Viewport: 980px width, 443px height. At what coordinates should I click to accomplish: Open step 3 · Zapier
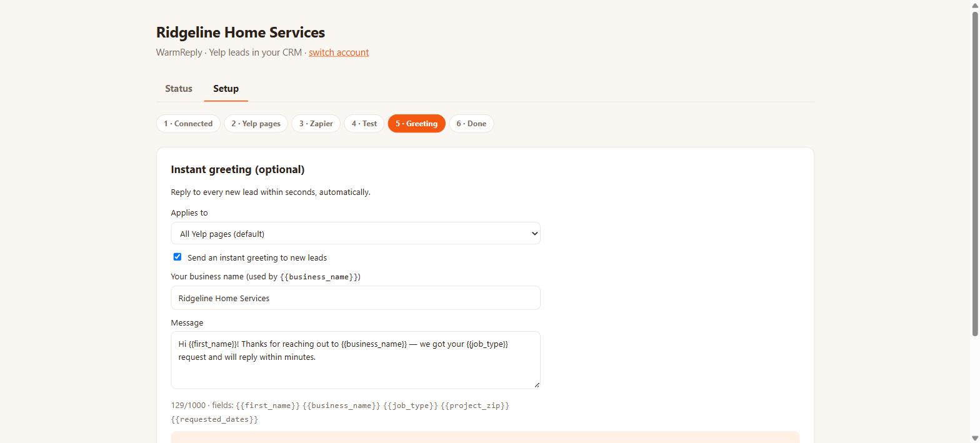coord(316,124)
